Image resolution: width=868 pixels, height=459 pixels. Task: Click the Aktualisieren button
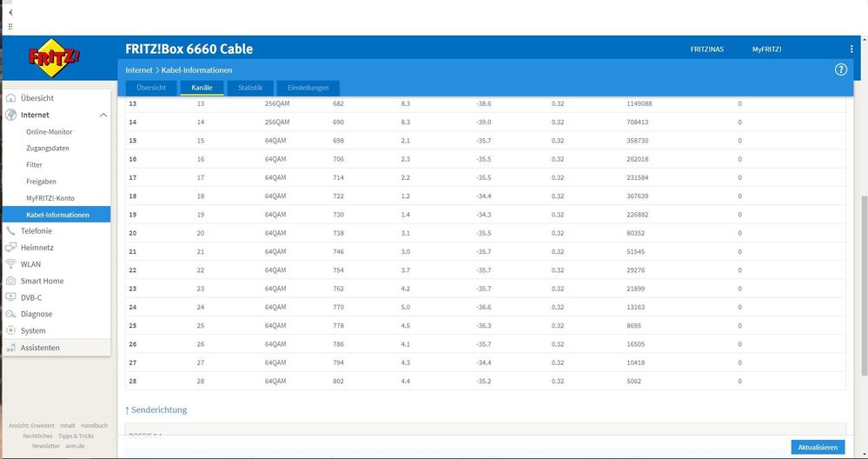point(818,447)
